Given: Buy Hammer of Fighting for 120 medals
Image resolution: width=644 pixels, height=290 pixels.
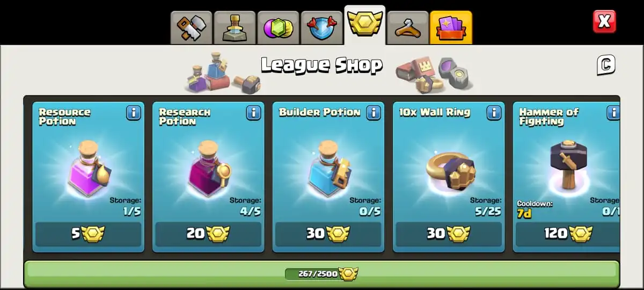Looking at the screenshot, I should pos(568,234).
